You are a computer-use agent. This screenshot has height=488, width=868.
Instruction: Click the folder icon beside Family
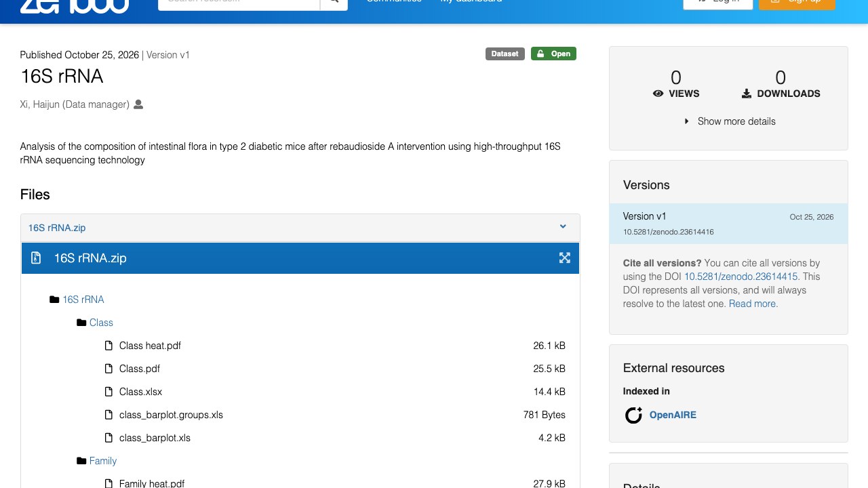tap(81, 461)
